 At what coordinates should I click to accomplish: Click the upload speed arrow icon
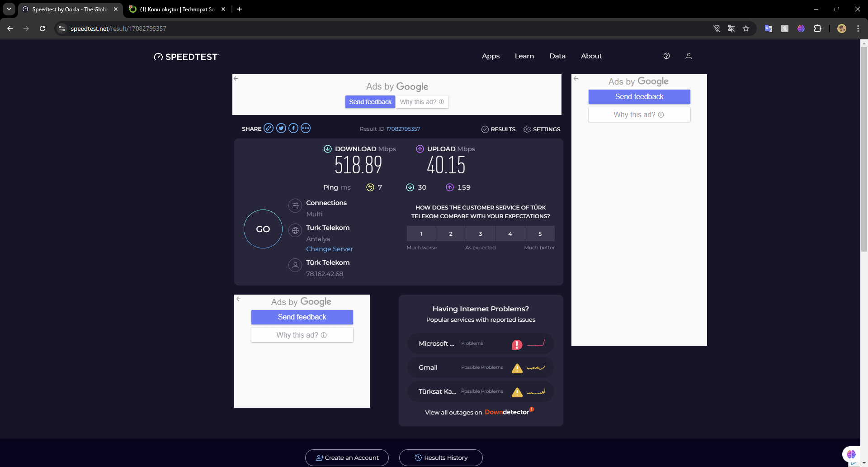(x=420, y=149)
